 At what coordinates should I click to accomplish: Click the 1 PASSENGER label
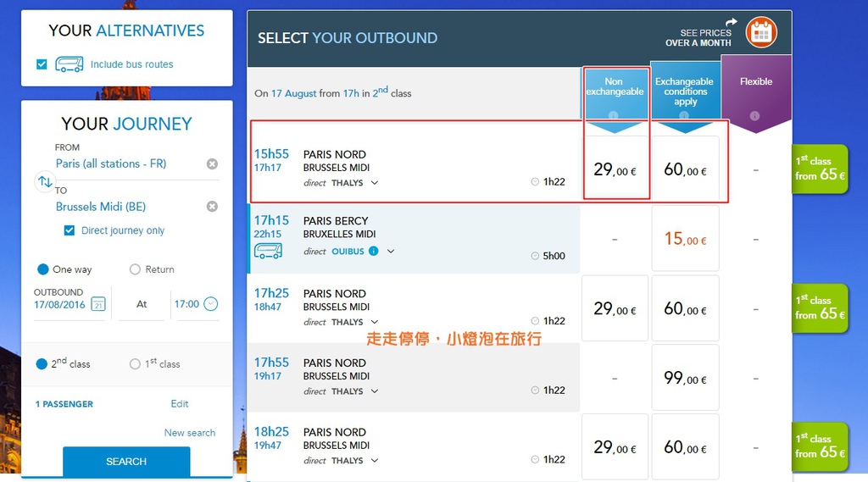click(x=64, y=404)
